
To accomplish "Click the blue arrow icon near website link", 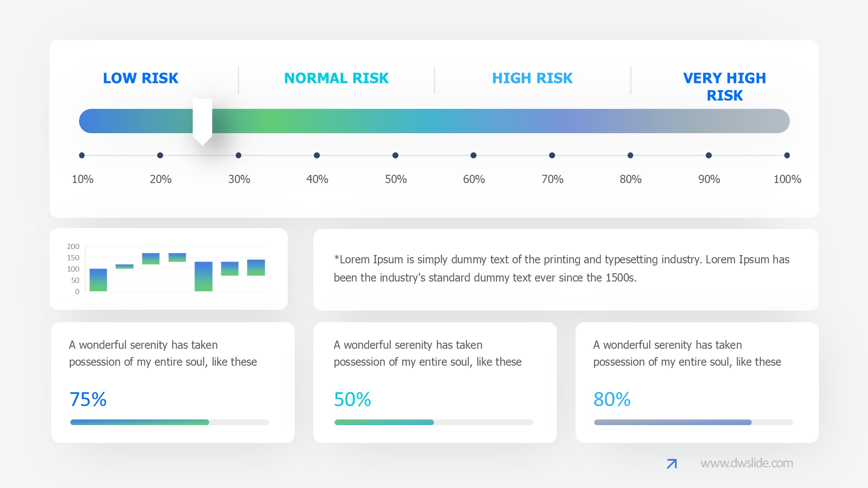I will pyautogui.click(x=671, y=464).
